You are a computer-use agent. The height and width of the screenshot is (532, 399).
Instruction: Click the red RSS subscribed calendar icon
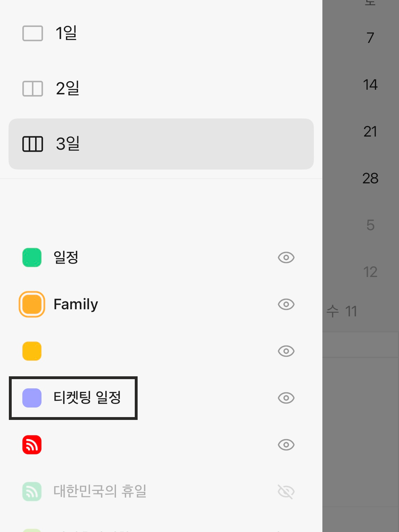coord(32,445)
